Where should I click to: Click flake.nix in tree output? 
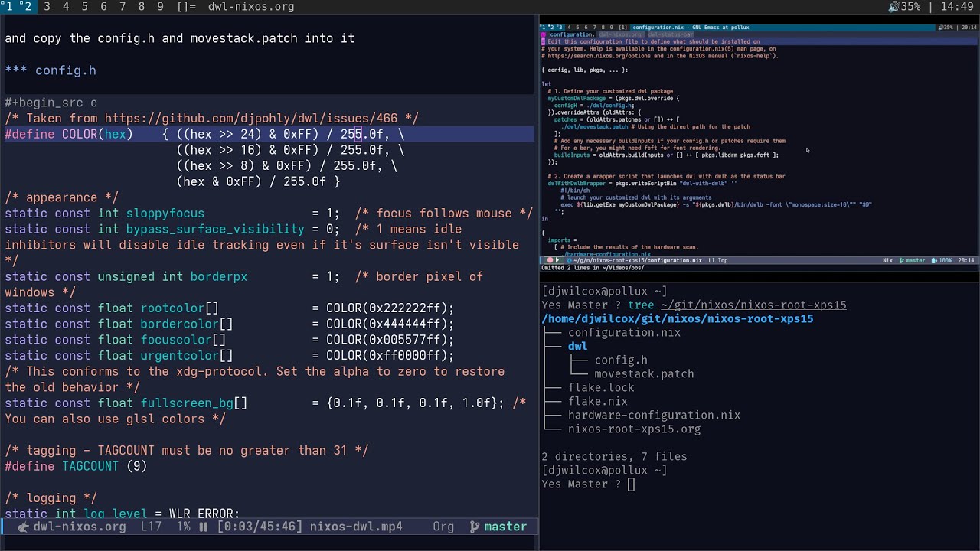pyautogui.click(x=598, y=401)
